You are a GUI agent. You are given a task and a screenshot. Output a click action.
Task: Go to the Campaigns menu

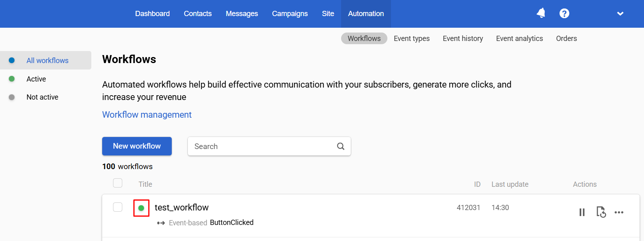point(290,14)
